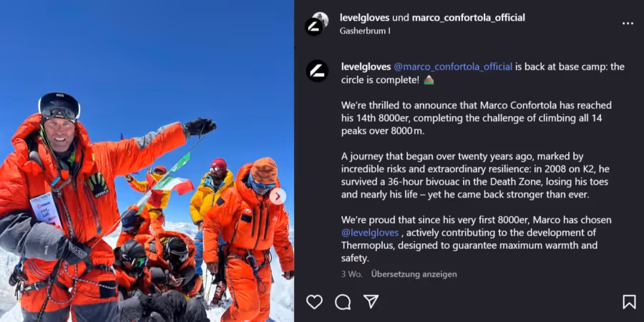Go to the next photo in the carousel
644x322 pixels.
point(278,196)
